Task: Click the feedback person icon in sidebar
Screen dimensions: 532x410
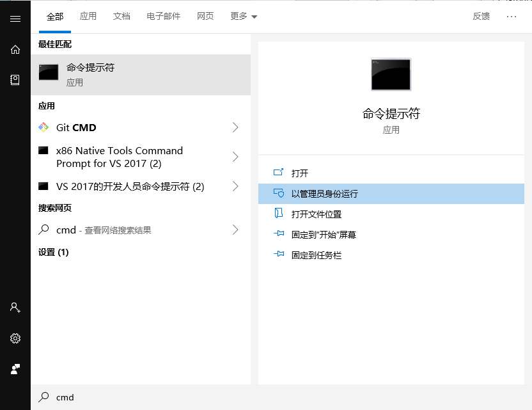Action: coord(15,369)
